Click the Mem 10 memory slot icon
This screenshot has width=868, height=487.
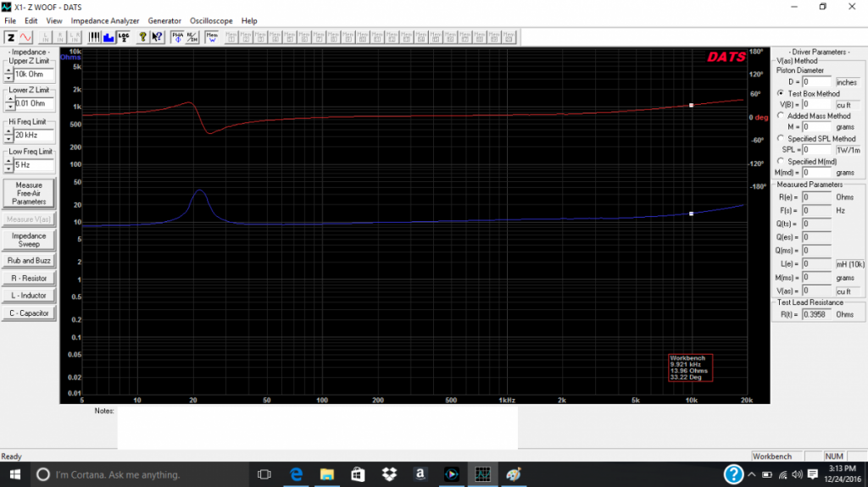coord(363,37)
